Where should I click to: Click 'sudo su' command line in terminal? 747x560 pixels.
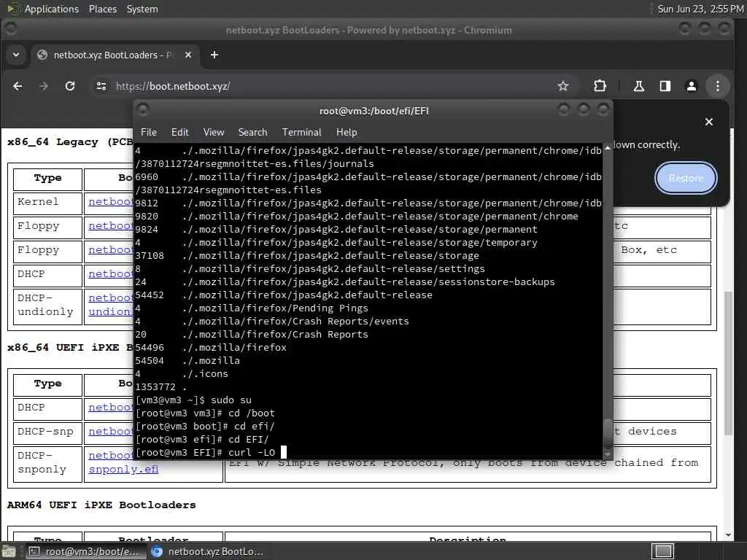point(193,400)
